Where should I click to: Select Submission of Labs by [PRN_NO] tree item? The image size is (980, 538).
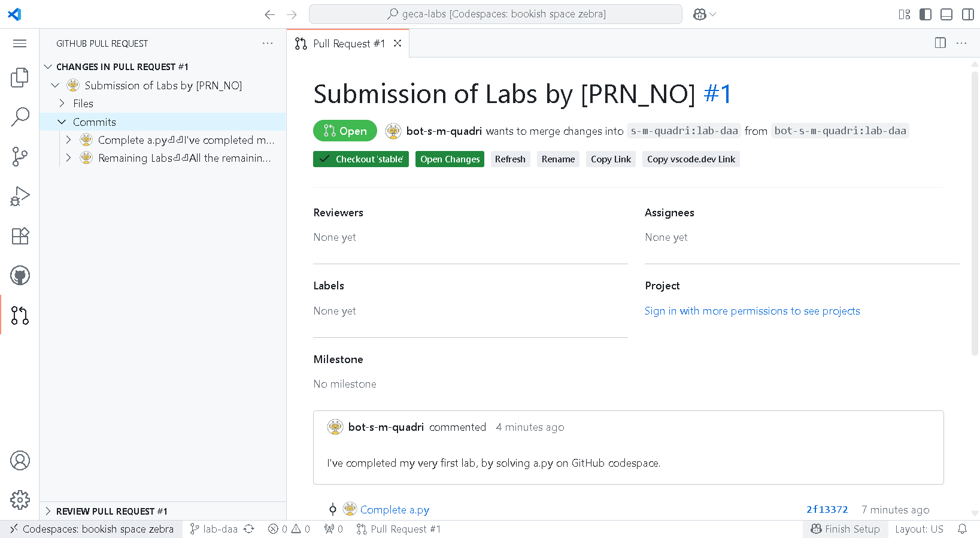pyautogui.click(x=163, y=86)
